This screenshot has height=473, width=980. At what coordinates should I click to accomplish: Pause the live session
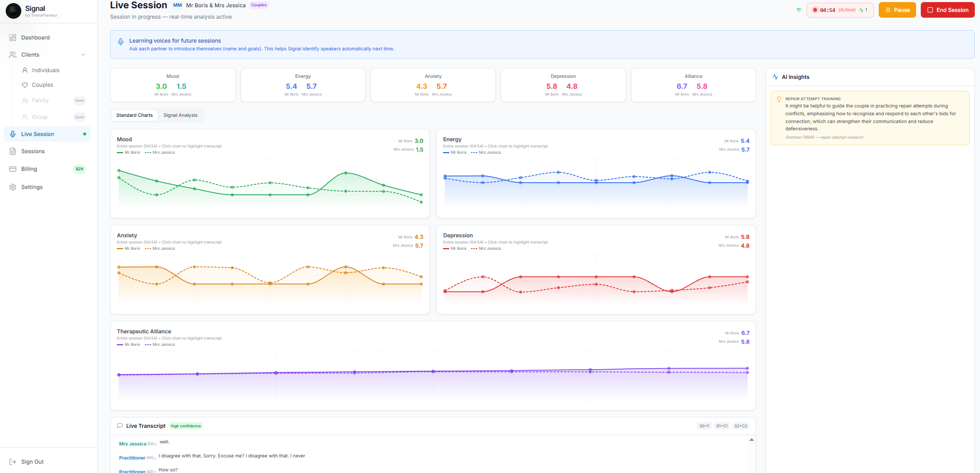pos(897,10)
